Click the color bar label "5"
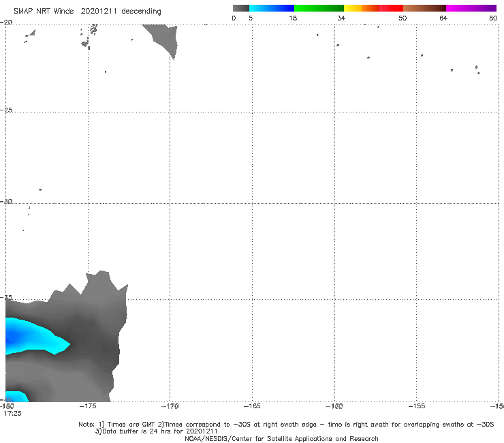Image resolution: width=504 pixels, height=443 pixels. point(251,18)
